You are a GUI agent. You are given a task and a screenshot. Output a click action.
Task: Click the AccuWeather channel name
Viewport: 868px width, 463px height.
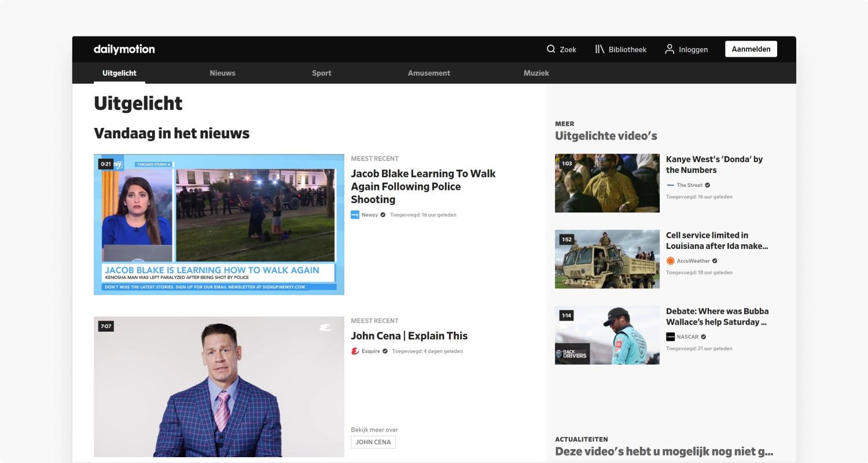click(x=693, y=261)
